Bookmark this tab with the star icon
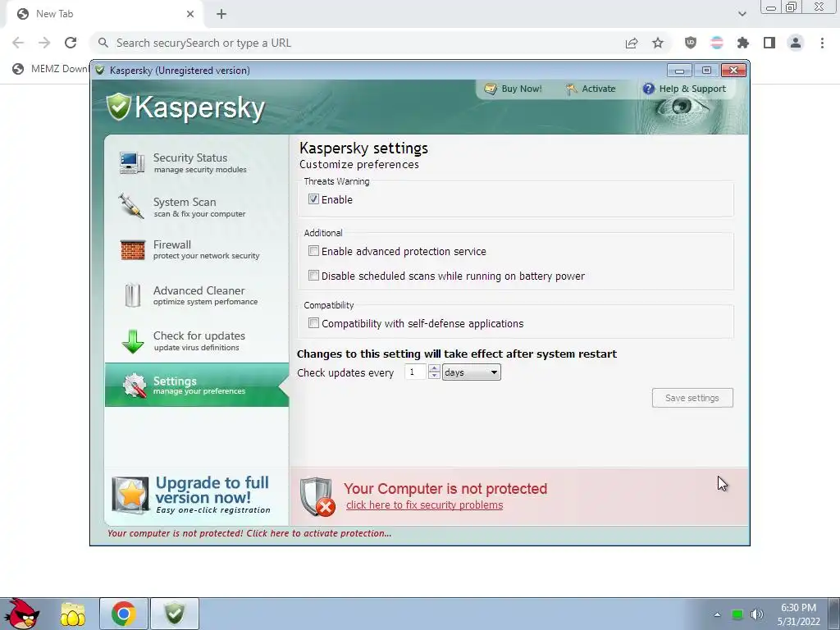Viewport: 840px width, 630px height. pos(658,43)
